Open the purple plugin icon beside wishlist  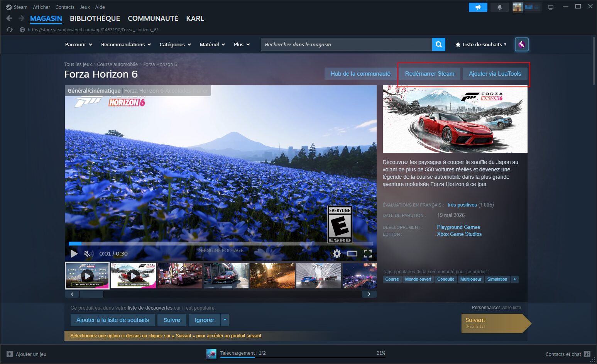pos(522,44)
